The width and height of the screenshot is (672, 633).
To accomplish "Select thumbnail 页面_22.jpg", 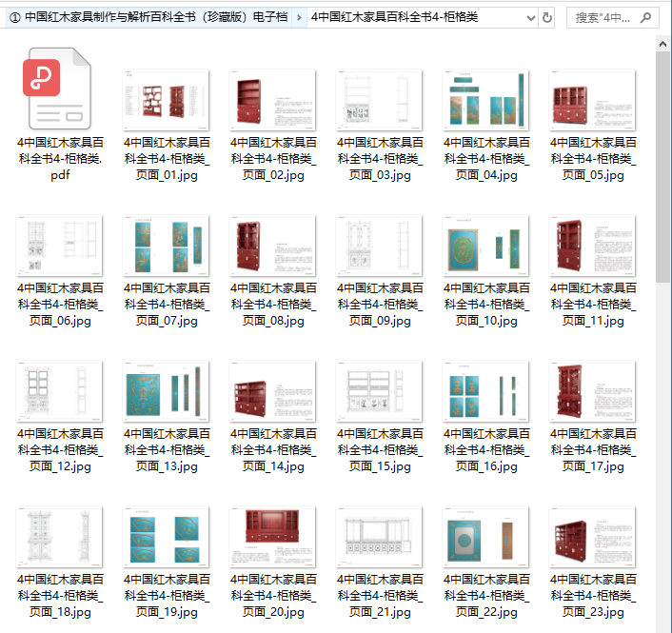I will point(486,538).
